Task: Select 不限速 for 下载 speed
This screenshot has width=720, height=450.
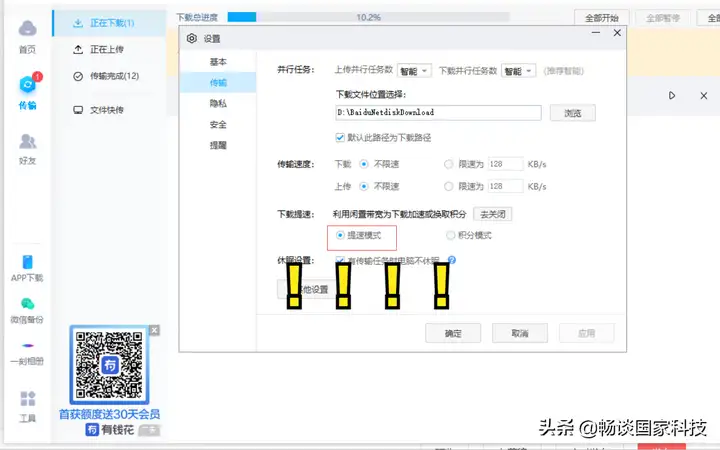Action: pos(364,164)
